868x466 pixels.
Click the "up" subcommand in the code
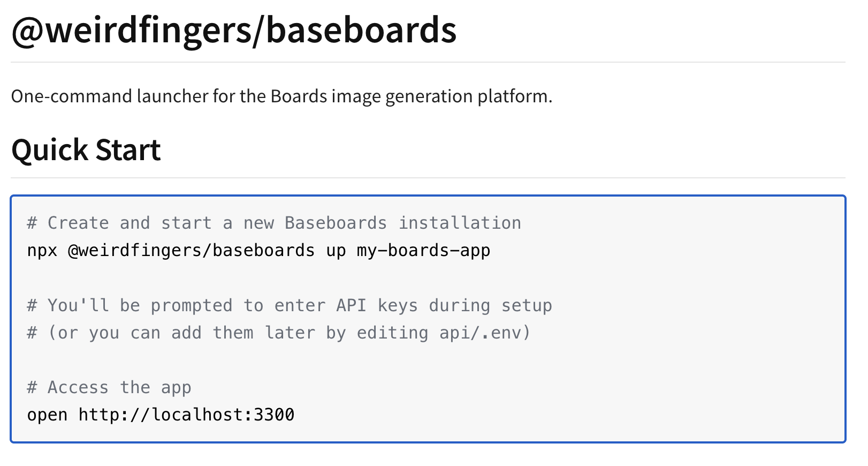336,251
